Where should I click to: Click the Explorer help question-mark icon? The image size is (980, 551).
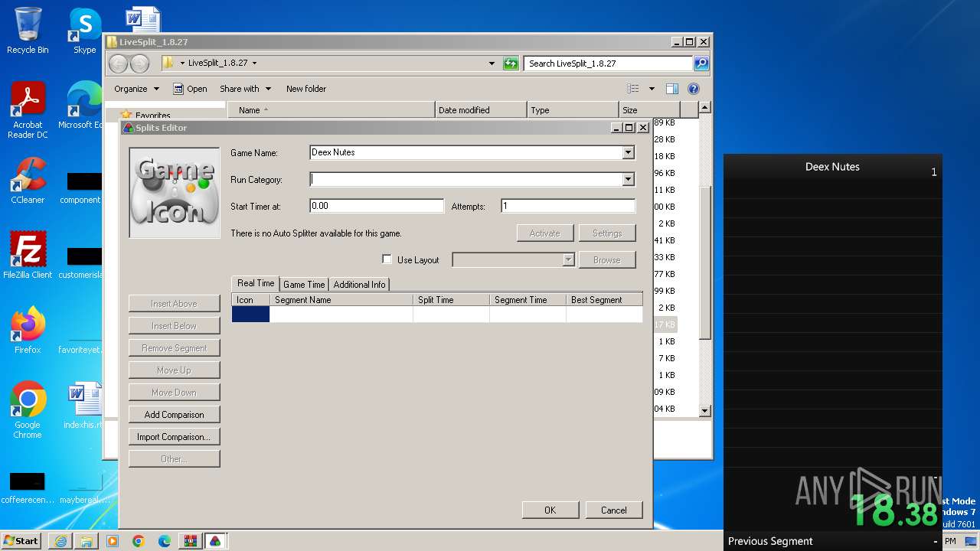(694, 89)
